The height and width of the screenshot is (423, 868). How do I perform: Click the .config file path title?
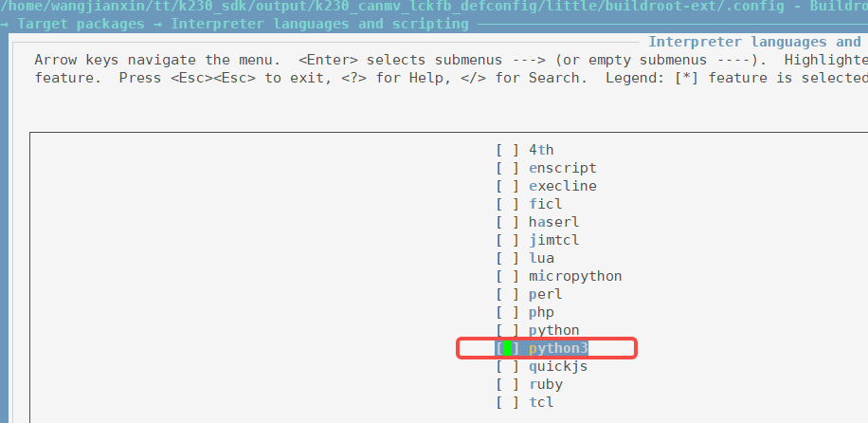point(392,6)
